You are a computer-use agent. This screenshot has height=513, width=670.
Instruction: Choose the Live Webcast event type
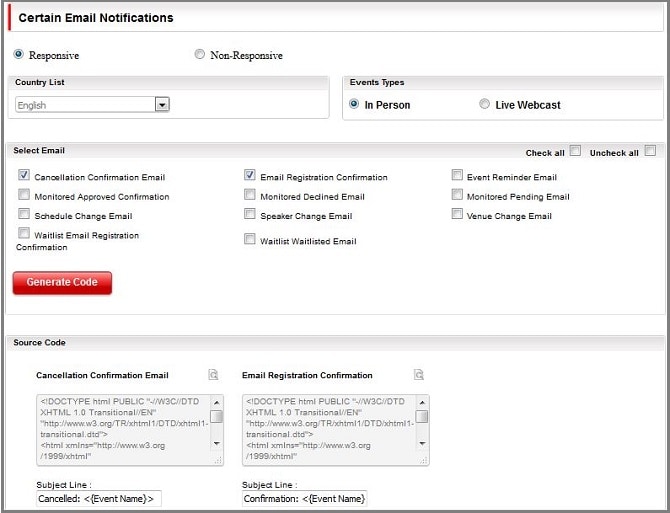[x=484, y=104]
